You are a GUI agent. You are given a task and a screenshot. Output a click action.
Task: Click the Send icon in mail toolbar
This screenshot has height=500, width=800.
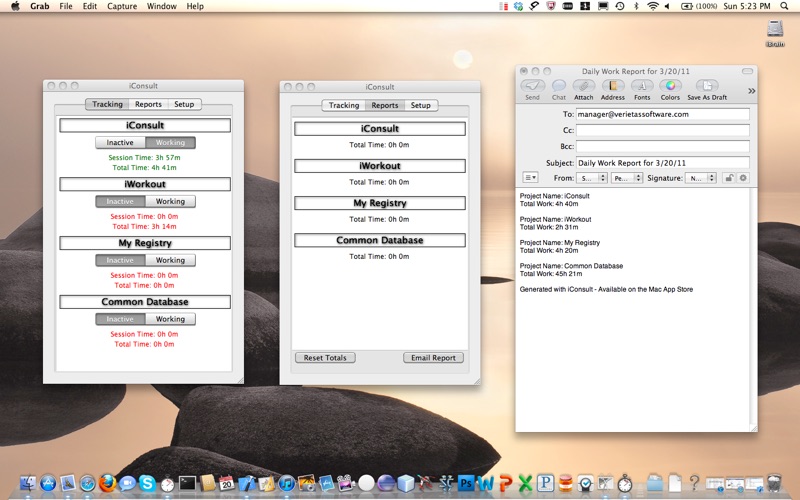click(x=532, y=86)
